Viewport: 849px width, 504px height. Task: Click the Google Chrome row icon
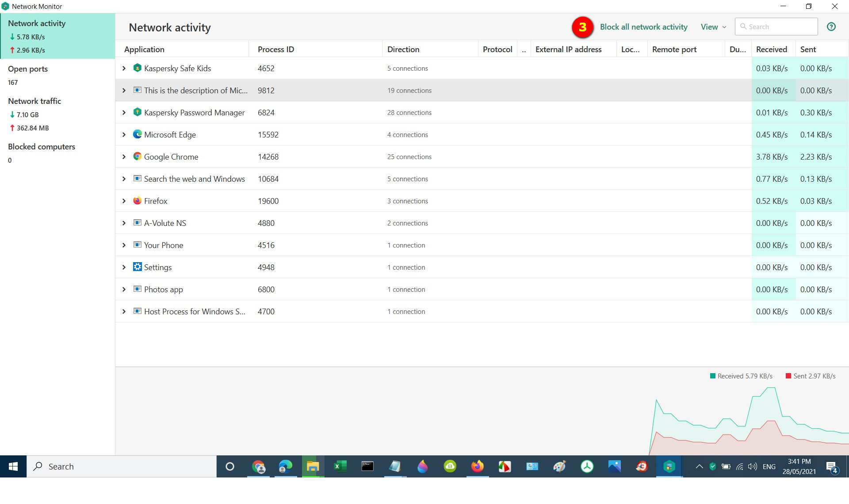(137, 157)
